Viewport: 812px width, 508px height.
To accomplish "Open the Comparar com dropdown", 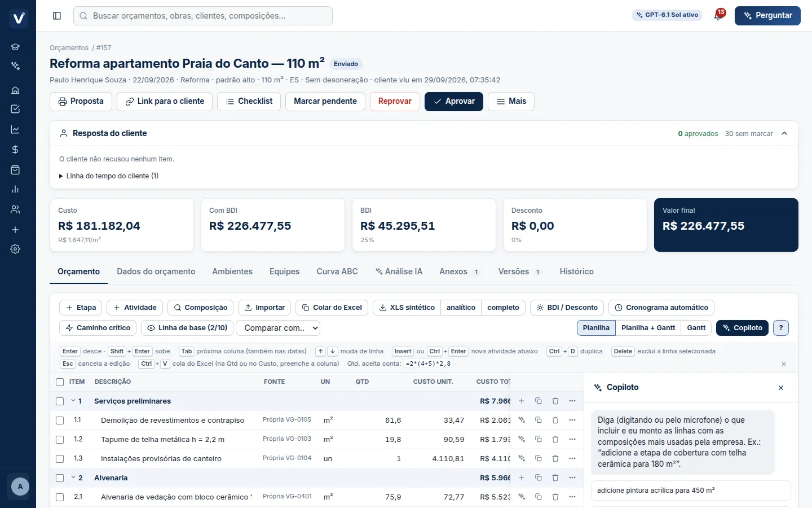I will [278, 328].
